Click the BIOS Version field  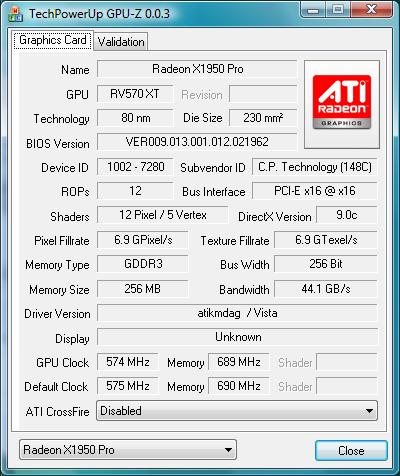pyautogui.click(x=197, y=142)
